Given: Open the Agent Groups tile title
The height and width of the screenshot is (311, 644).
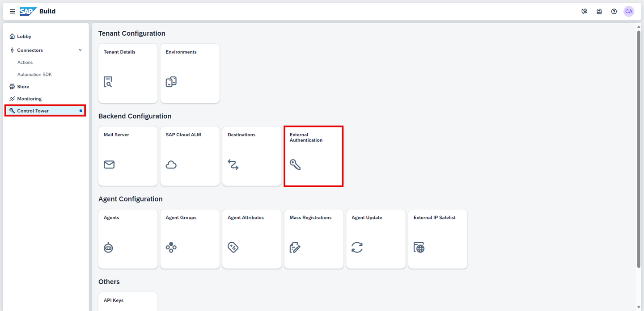Looking at the screenshot, I should (x=181, y=218).
